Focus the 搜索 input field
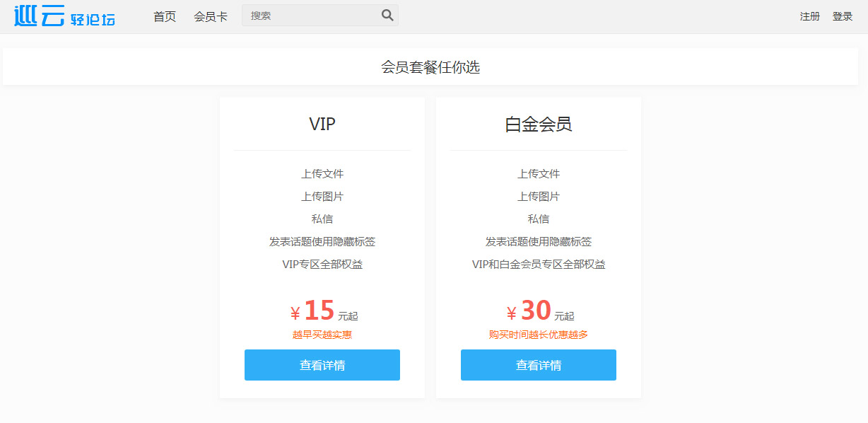This screenshot has height=423, width=868. point(311,16)
